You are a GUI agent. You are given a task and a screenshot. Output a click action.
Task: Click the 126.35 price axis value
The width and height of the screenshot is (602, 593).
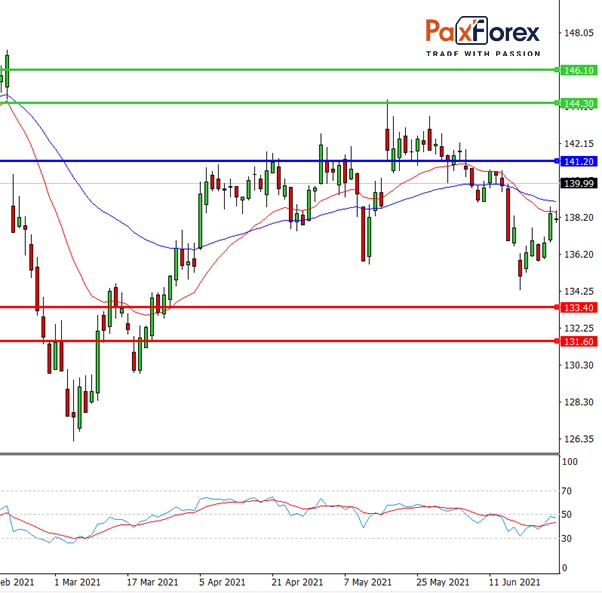click(x=578, y=439)
